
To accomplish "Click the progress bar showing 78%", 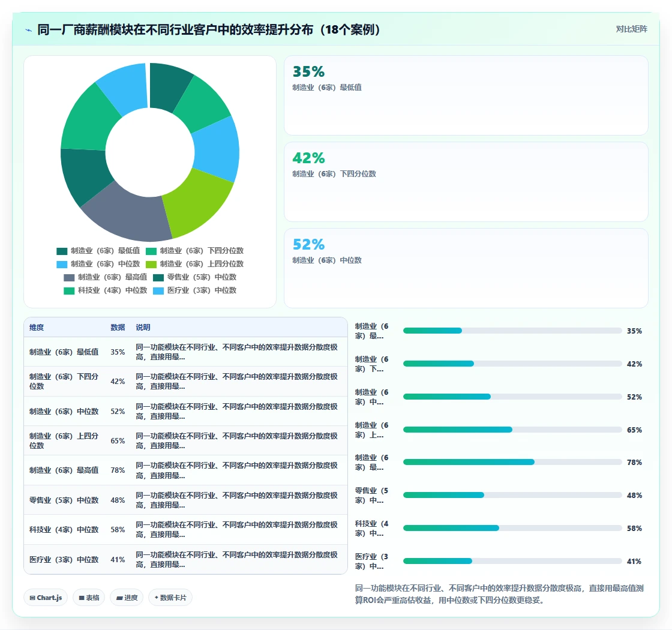I will click(x=512, y=462).
